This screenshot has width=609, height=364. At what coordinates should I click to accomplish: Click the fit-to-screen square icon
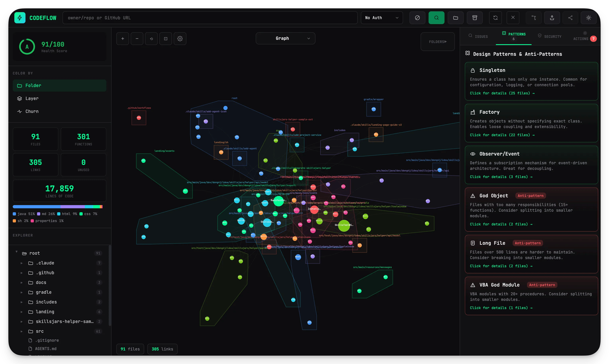point(165,38)
